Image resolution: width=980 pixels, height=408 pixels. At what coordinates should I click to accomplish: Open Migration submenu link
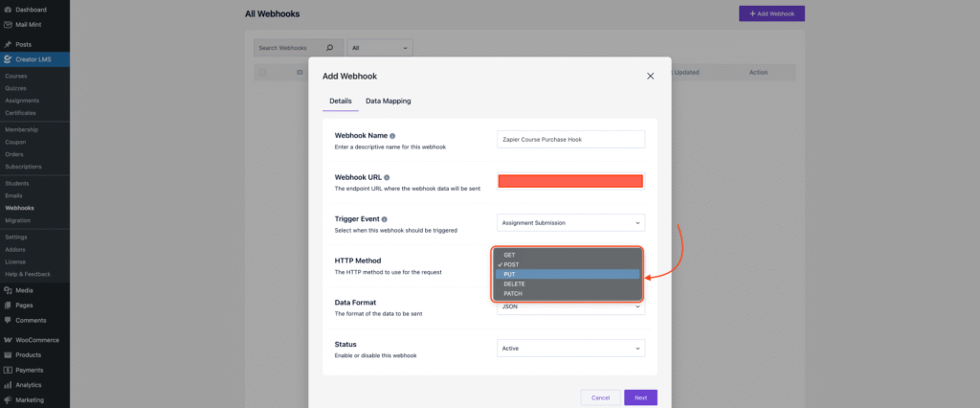coord(17,220)
